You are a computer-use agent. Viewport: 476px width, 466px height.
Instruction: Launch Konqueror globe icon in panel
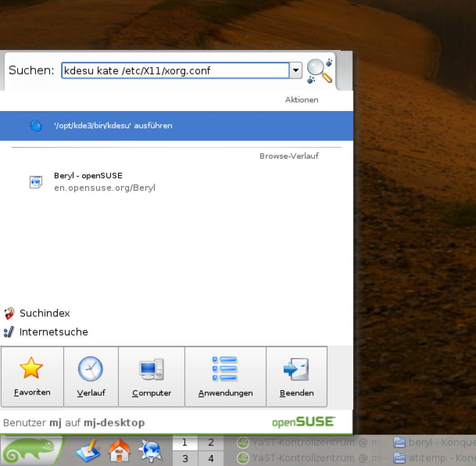[151, 451]
